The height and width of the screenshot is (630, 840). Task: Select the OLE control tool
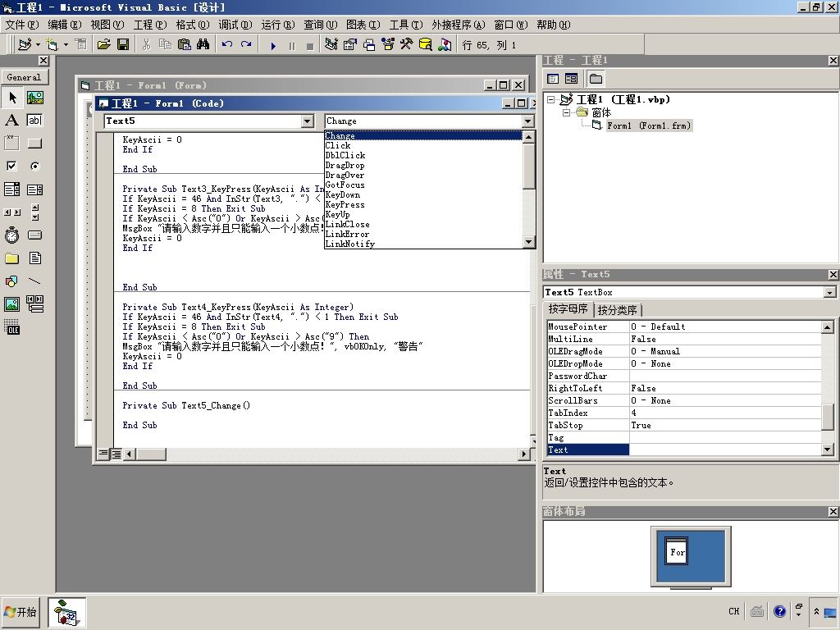(11, 329)
